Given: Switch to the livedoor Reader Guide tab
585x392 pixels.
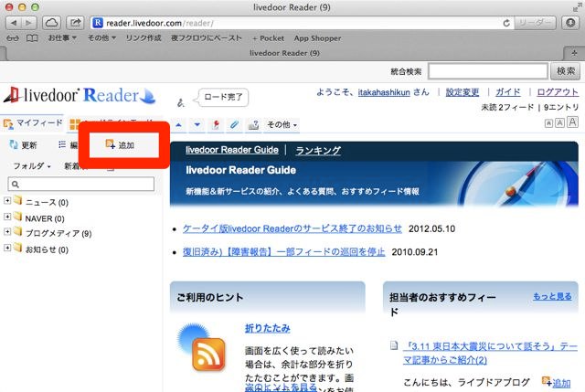Looking at the screenshot, I should point(232,150).
